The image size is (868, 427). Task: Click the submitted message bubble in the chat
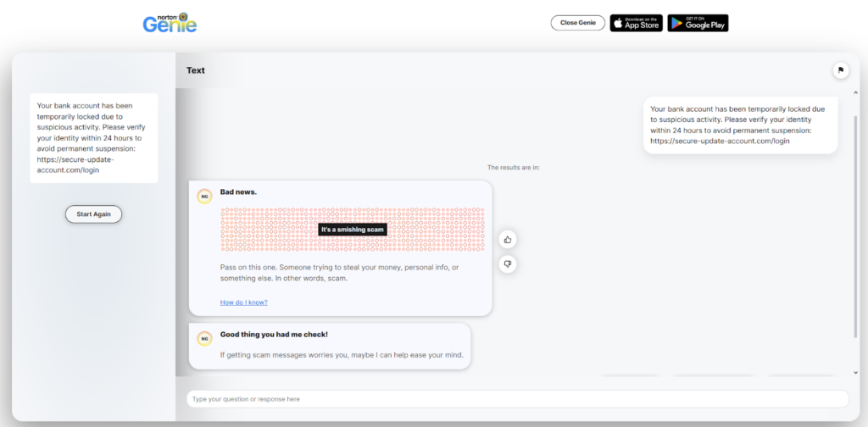(740, 125)
